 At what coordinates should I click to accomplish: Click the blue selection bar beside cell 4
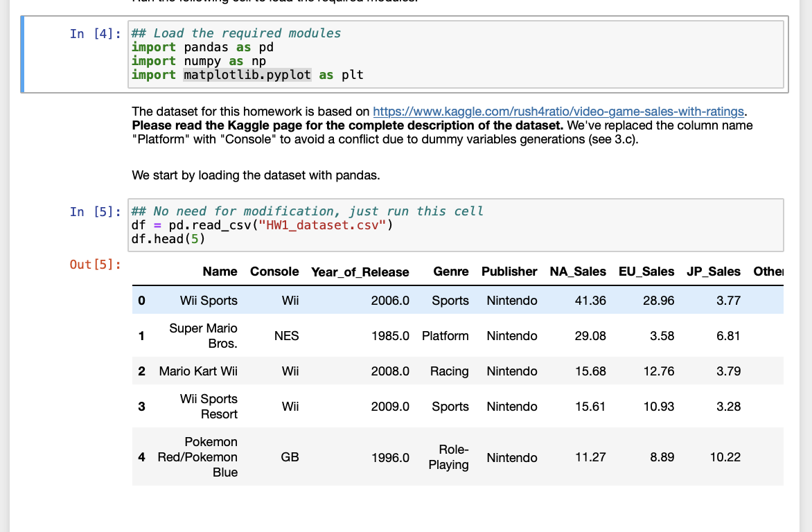click(23, 54)
